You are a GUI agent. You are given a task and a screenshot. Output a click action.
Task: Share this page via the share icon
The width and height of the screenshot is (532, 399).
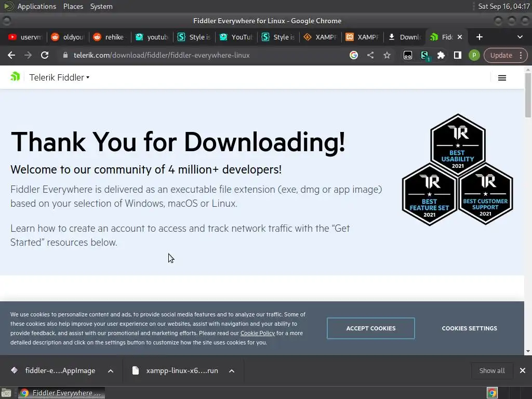tap(370, 55)
